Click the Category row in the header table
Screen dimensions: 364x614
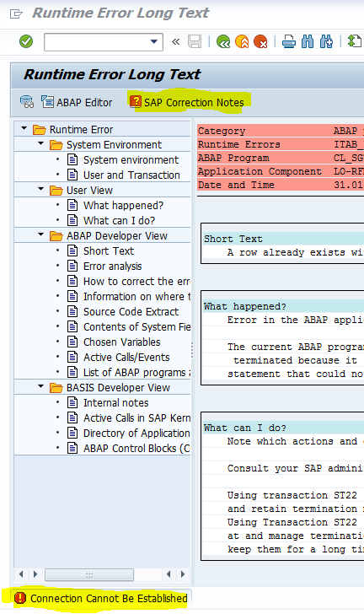click(281, 131)
